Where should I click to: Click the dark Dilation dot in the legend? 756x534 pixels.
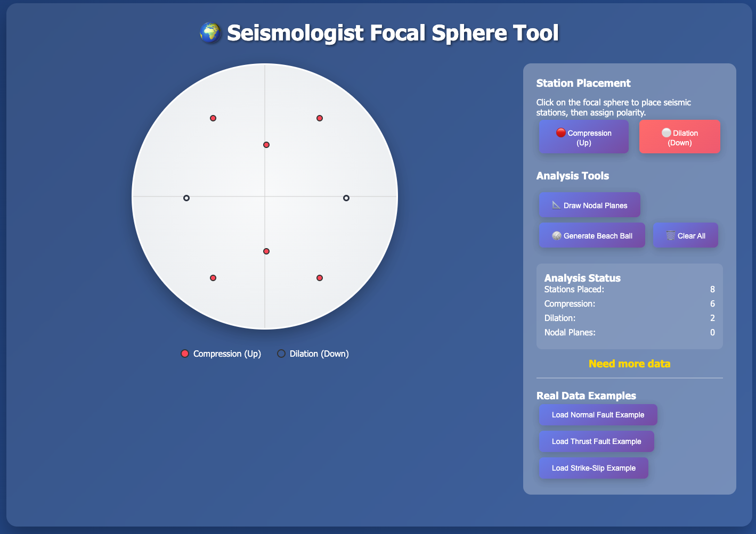[x=281, y=354]
